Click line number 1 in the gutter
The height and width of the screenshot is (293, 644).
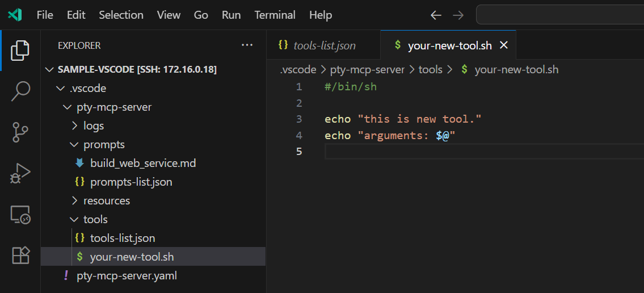point(298,87)
